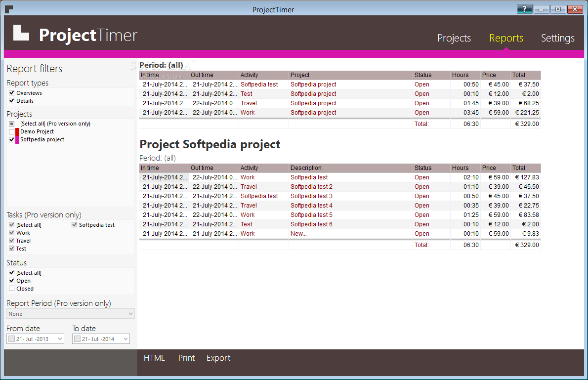Click the Softpedia test 2 description
This screenshot has height=380, width=588.
[x=311, y=187]
